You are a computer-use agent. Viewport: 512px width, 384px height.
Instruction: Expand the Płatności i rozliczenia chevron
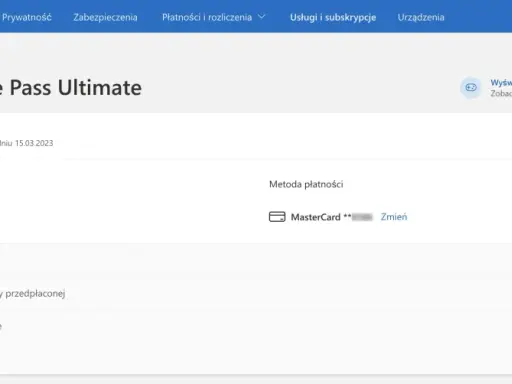point(262,16)
